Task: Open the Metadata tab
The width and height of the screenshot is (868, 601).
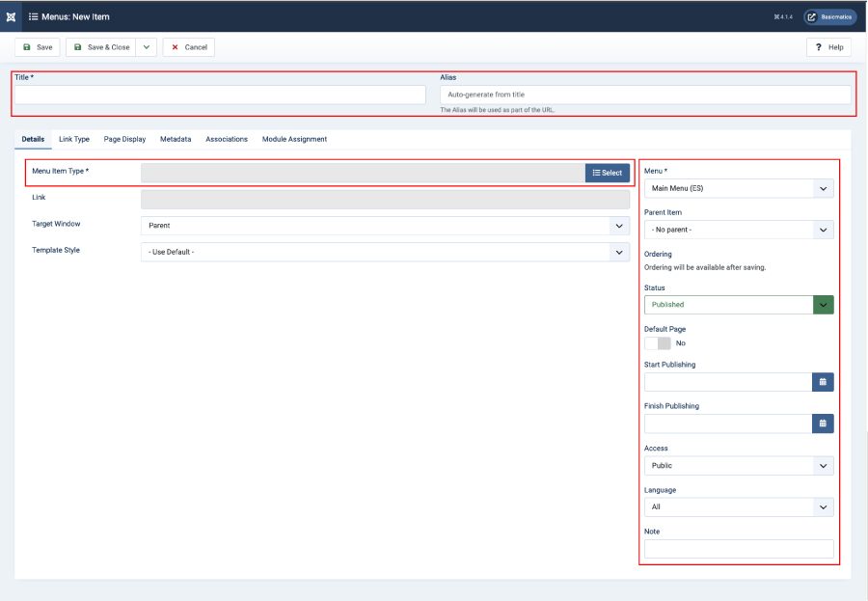Action: [x=176, y=139]
